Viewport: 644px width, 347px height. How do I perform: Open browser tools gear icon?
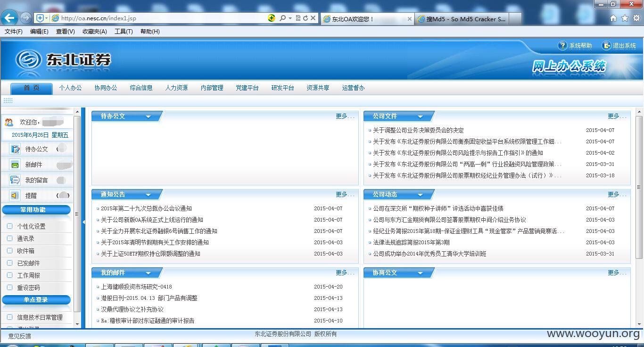point(636,18)
